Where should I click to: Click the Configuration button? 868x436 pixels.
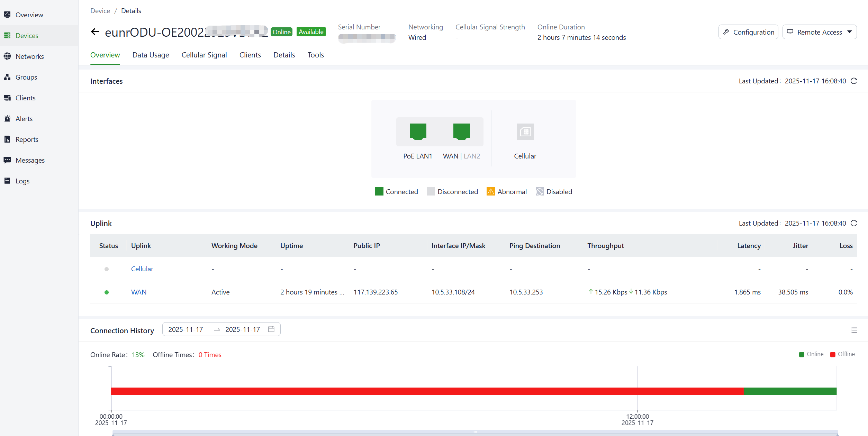click(748, 32)
